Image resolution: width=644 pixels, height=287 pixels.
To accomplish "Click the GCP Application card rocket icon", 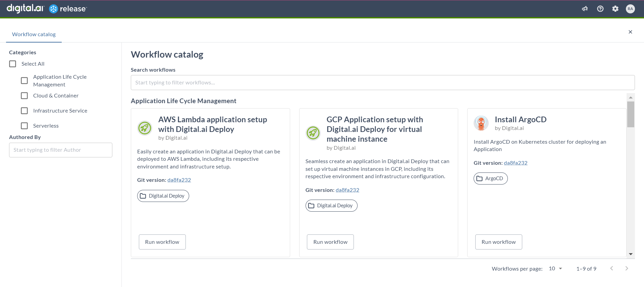I will point(313,133).
